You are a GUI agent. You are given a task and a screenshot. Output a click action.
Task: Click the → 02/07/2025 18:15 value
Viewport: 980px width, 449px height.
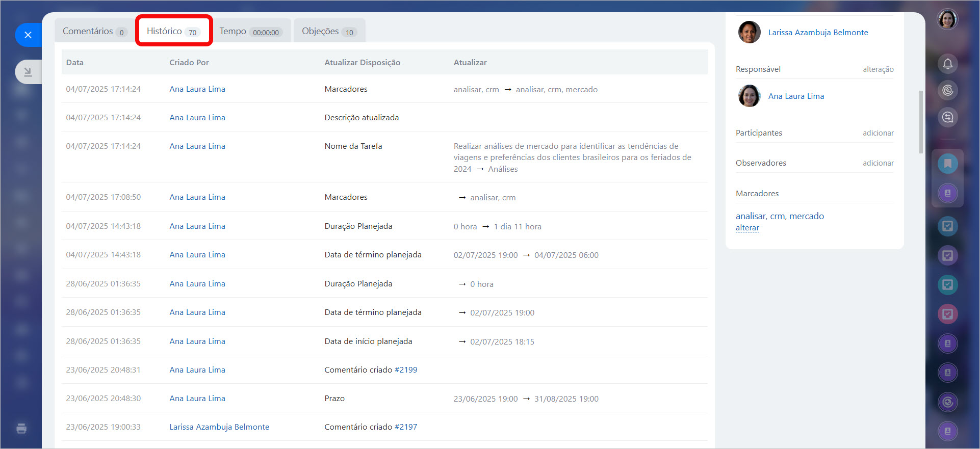click(x=496, y=341)
